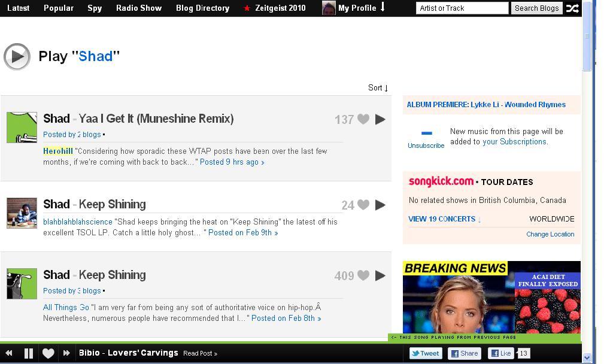Click the profile avatar in top bar
The width and height of the screenshot is (613, 364).
coord(329,8)
